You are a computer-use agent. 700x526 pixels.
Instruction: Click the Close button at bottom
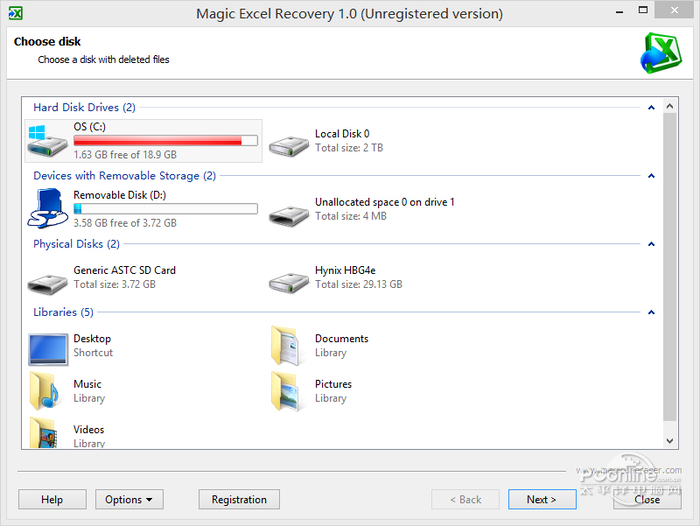tap(647, 499)
